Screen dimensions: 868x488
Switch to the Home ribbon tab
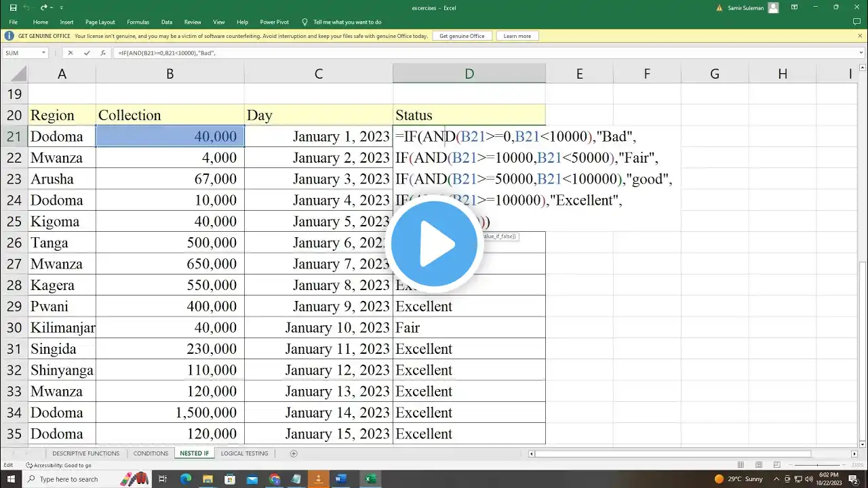tap(41, 22)
